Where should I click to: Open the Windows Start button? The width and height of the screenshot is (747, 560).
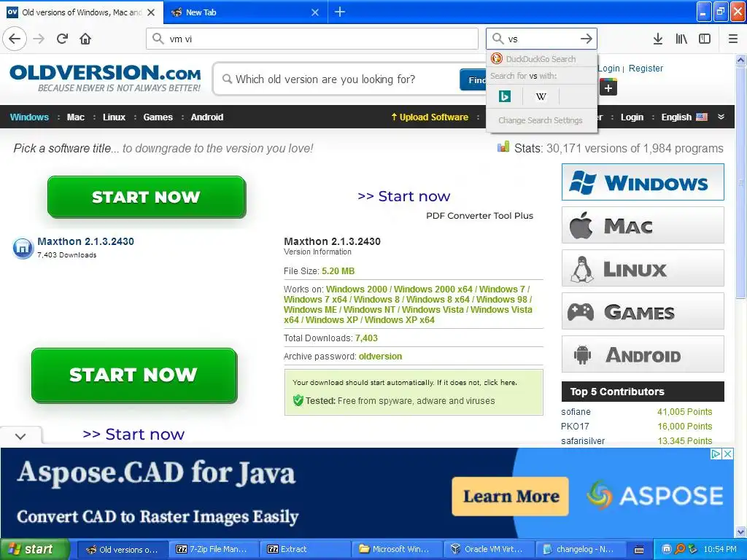pyautogui.click(x=35, y=550)
